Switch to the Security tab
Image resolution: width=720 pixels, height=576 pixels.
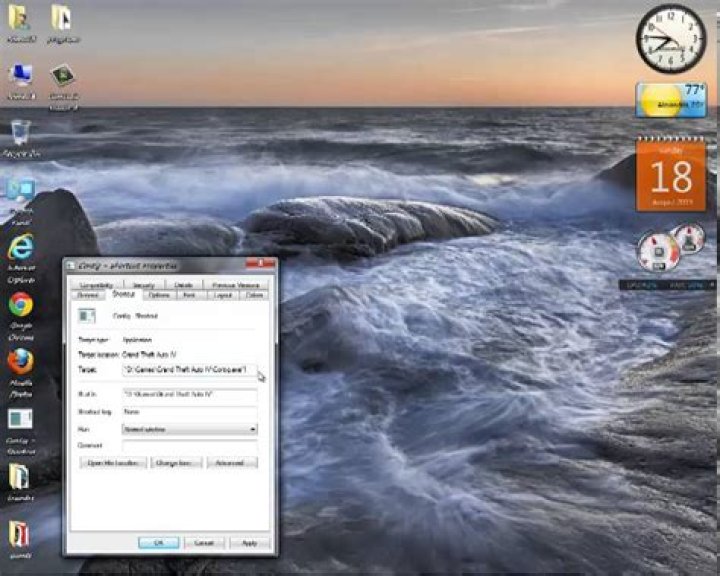[143, 285]
